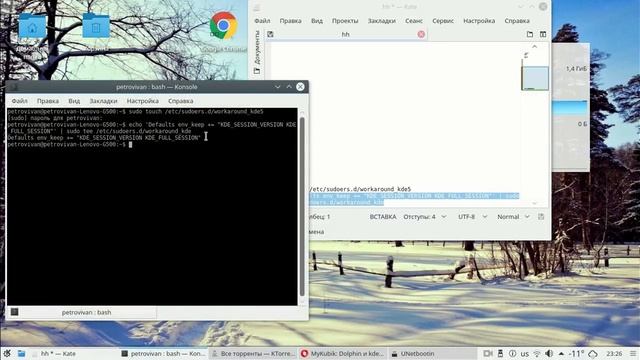Open Справка menu in Konsole
The width and height of the screenshot is (640, 360).
click(x=180, y=101)
